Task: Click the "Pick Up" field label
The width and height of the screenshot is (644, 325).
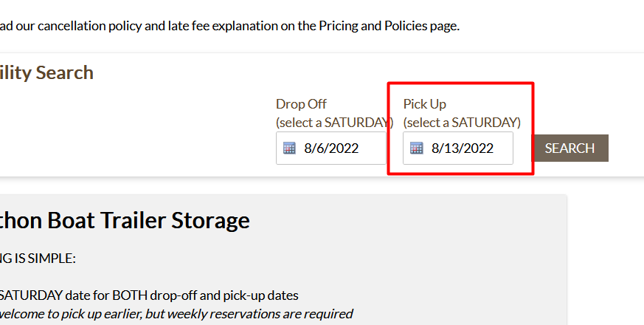Action: (x=424, y=104)
